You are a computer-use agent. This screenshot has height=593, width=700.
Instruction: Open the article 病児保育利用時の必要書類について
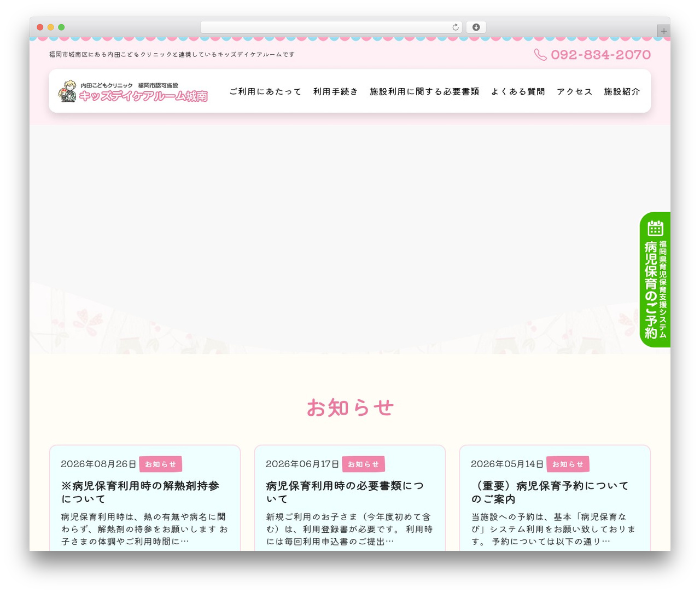coord(345,492)
